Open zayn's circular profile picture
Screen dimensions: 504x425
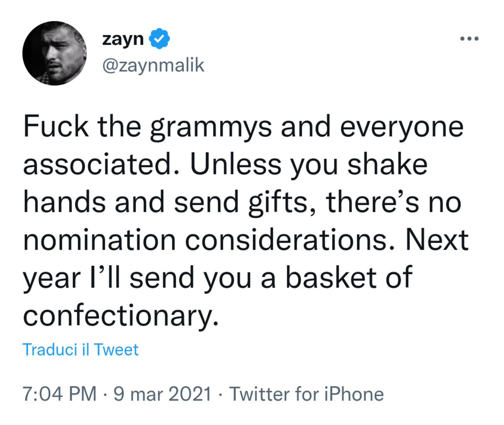click(x=55, y=53)
